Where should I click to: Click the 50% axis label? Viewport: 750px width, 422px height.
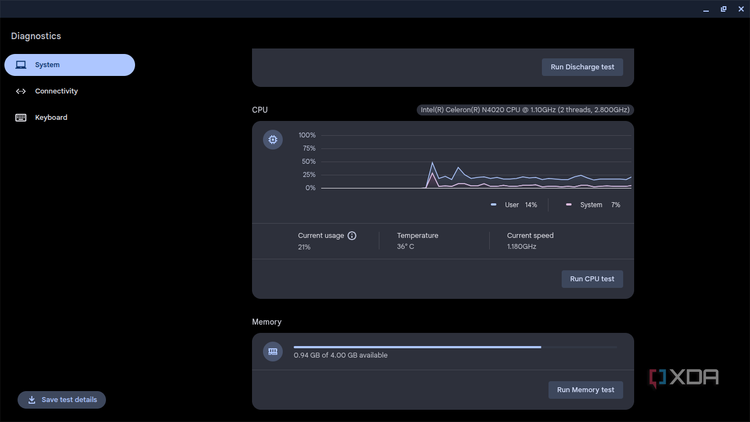click(x=309, y=162)
